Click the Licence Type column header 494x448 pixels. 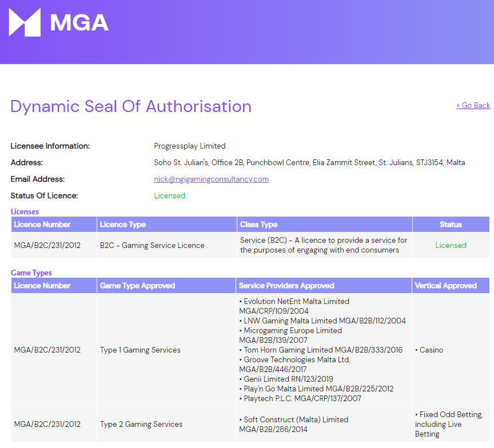point(166,225)
